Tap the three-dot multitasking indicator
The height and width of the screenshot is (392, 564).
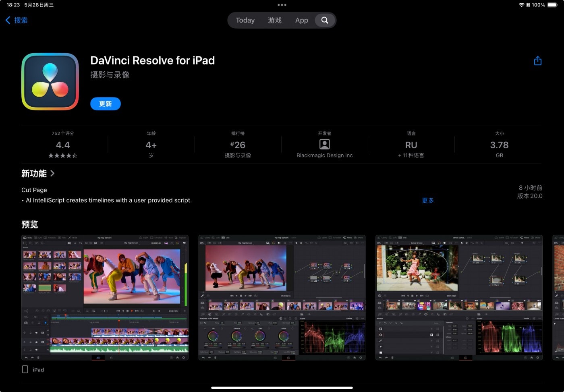click(x=282, y=5)
